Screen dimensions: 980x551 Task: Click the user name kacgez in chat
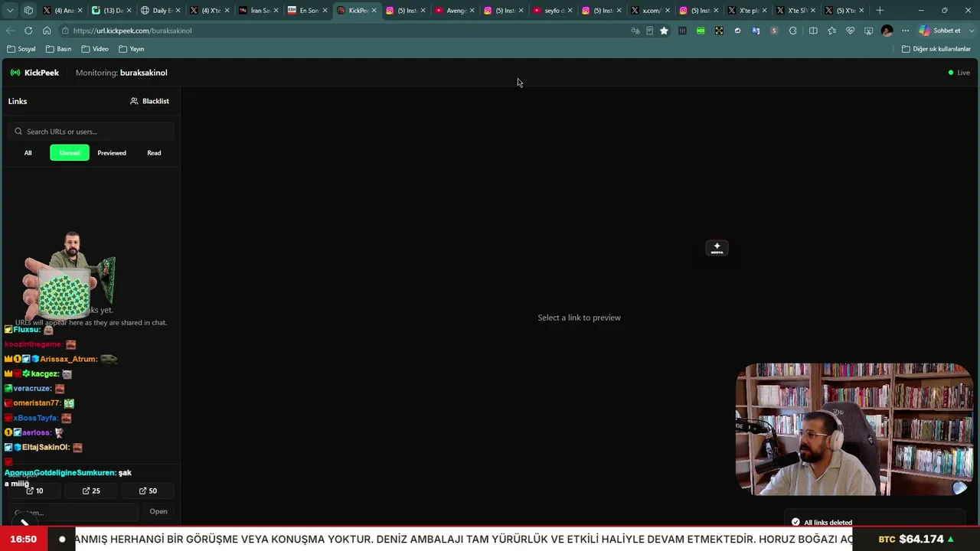point(44,373)
